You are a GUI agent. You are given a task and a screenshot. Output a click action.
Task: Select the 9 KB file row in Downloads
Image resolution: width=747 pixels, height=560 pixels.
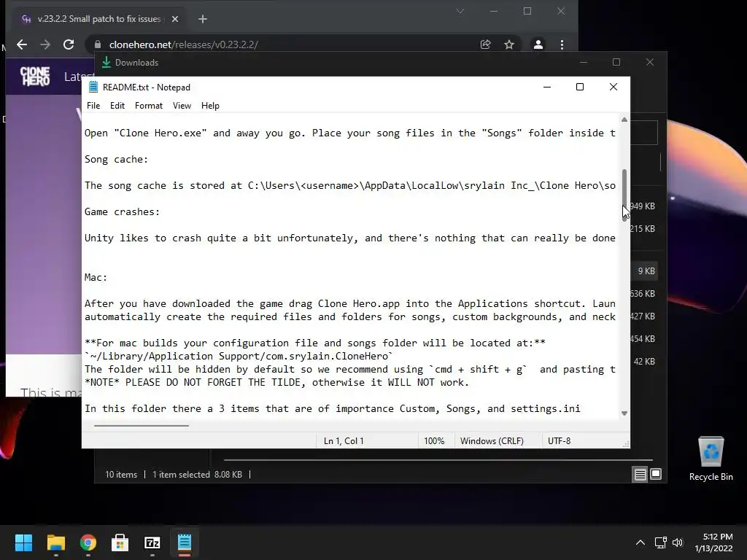(x=644, y=271)
